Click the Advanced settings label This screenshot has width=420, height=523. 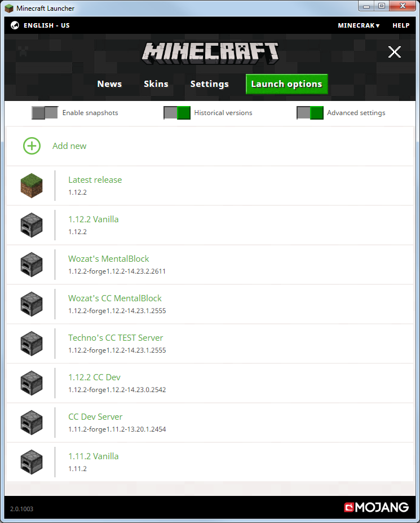[x=356, y=113]
